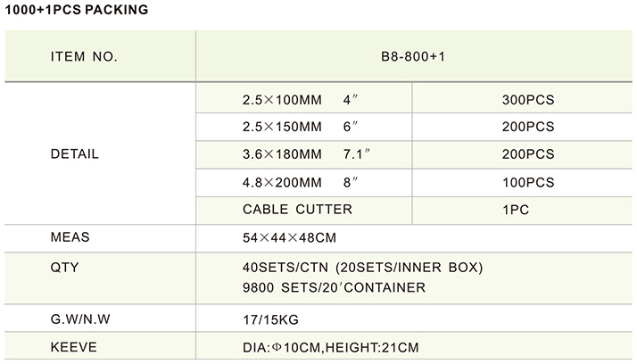
Task: Click the B8-800+1 item number
Action: pyautogui.click(x=412, y=56)
